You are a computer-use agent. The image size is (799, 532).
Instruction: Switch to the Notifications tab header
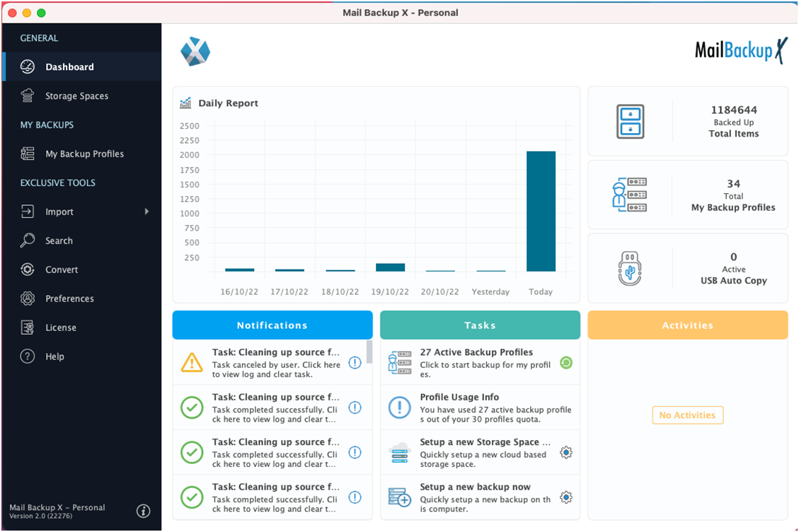272,325
